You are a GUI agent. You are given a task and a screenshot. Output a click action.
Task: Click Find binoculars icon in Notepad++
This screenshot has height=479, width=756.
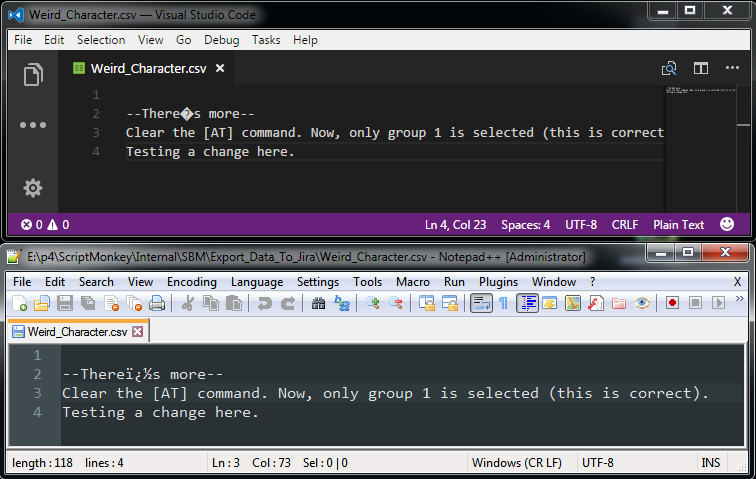click(318, 303)
